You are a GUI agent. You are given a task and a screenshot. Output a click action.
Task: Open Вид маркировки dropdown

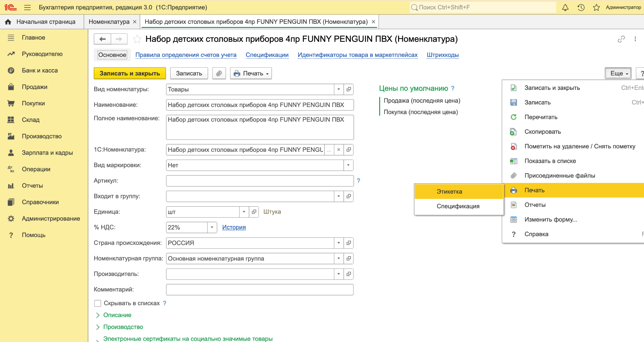[348, 165]
